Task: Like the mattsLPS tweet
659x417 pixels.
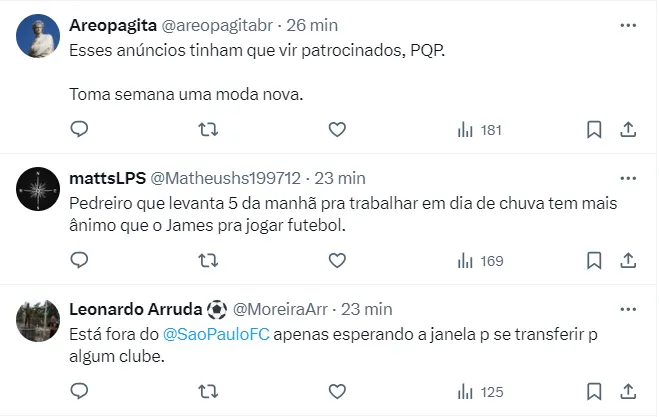Action: tap(337, 261)
